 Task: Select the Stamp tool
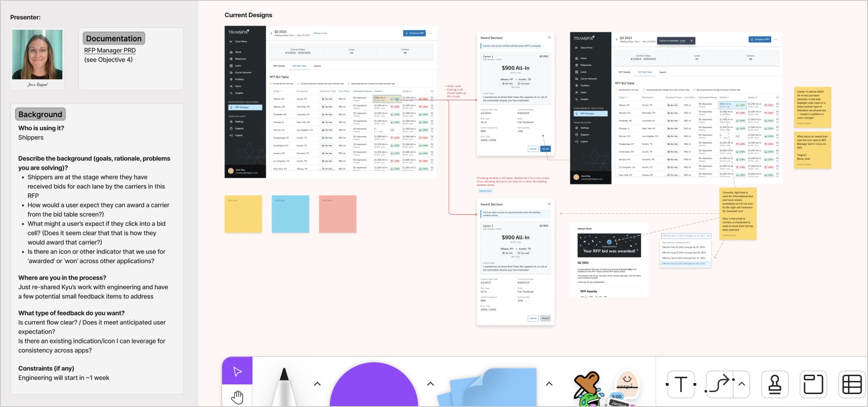[775, 384]
